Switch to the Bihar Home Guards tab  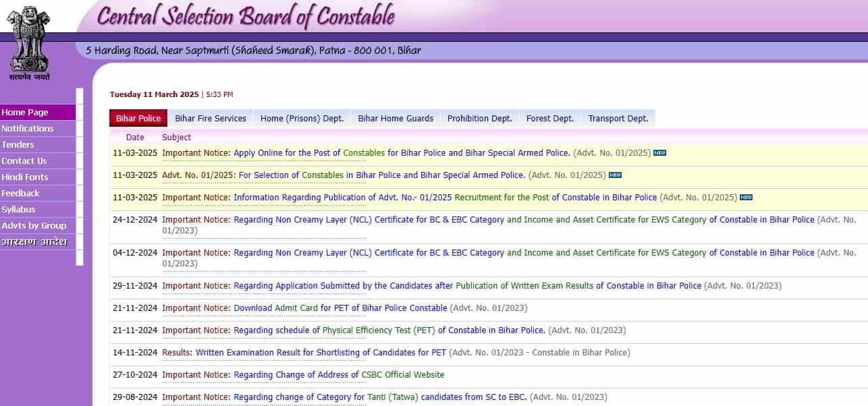point(396,118)
